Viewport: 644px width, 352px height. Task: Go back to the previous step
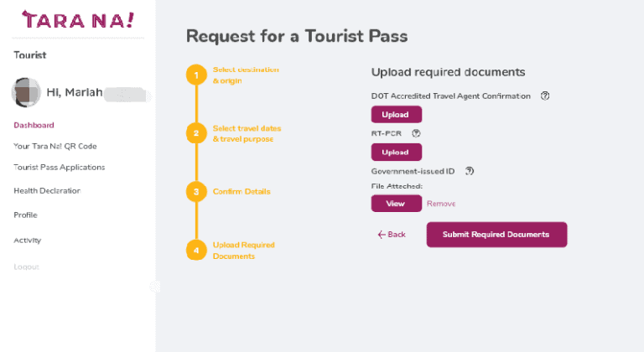(392, 235)
